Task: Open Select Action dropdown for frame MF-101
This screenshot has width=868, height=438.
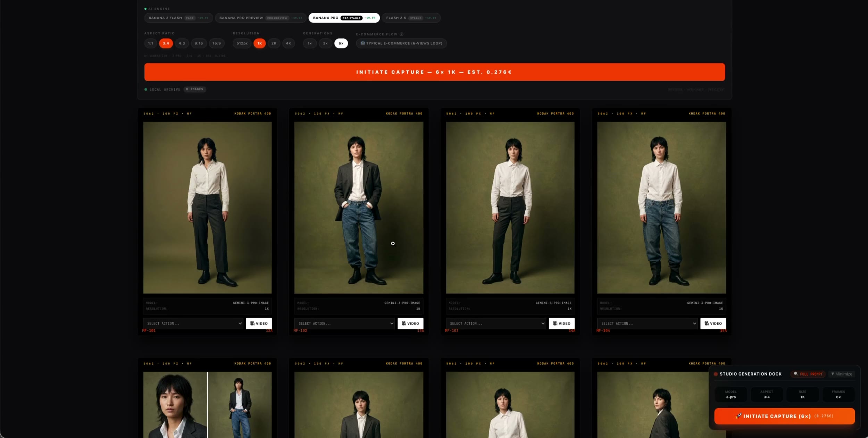Action: click(x=193, y=323)
